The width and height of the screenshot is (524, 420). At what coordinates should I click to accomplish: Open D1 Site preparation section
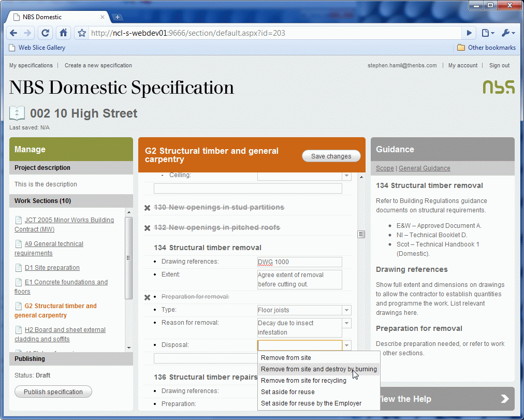52,268
